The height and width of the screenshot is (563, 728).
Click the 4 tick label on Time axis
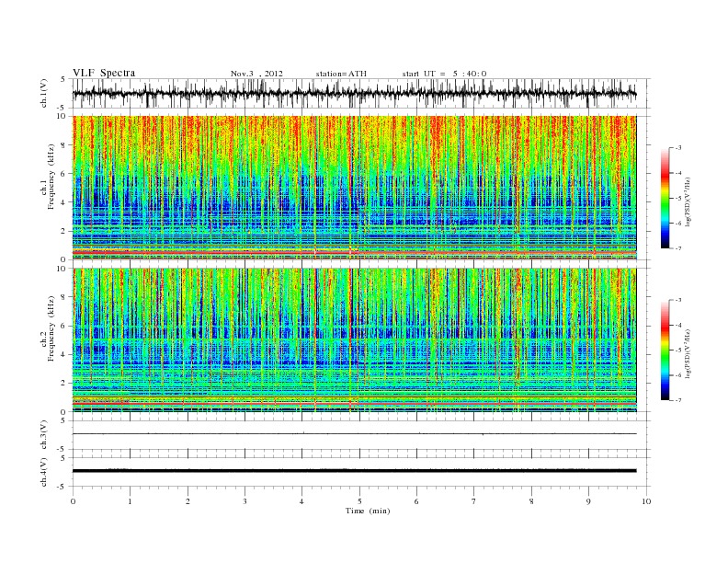pos(302,501)
